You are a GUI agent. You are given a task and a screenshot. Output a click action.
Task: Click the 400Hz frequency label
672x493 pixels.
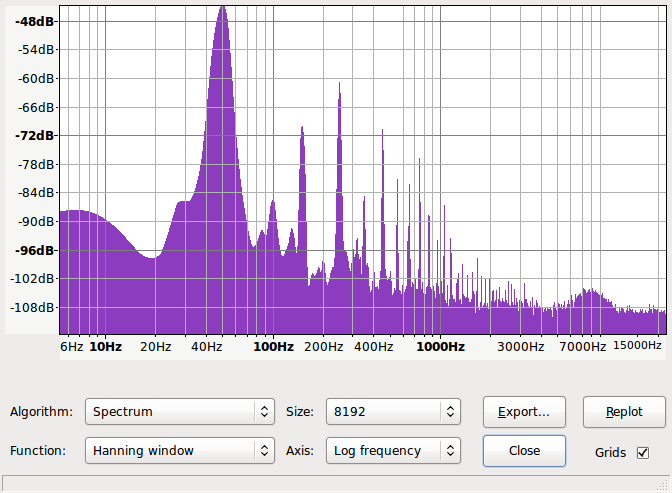click(373, 346)
